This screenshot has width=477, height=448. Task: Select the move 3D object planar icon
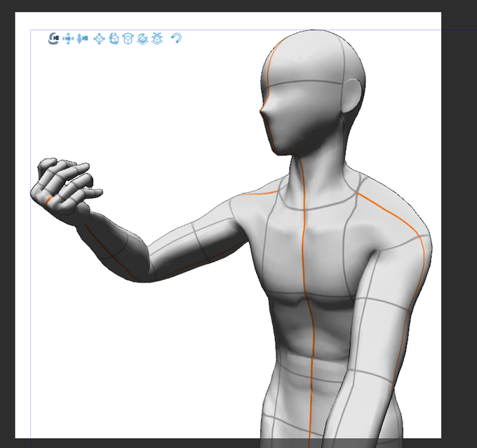[x=99, y=39]
